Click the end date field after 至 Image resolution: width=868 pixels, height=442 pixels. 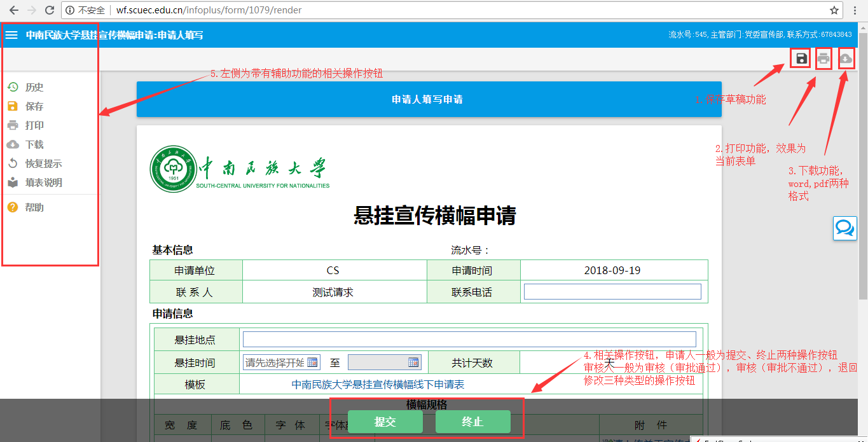point(384,363)
